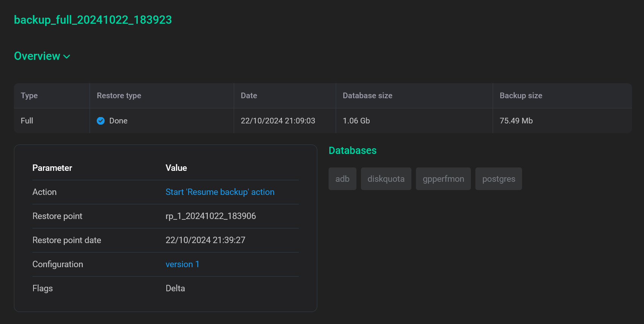644x324 pixels.
Task: Open configuration version 1 link
Action: click(x=182, y=264)
